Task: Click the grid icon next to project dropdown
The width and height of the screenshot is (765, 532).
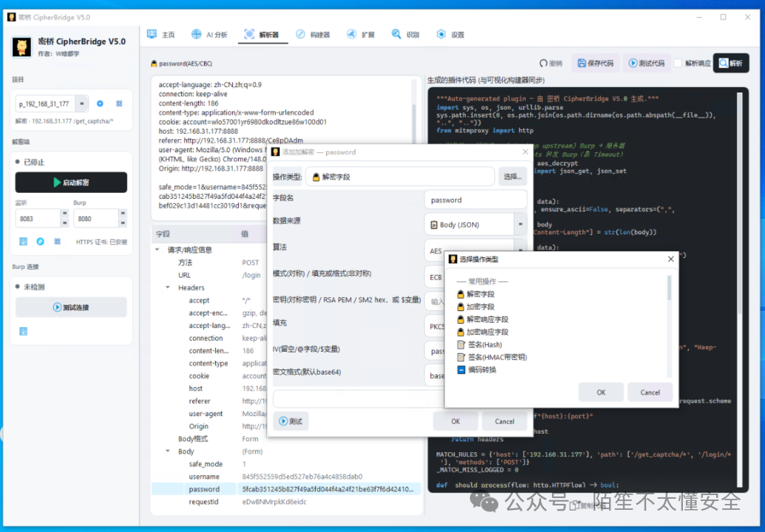Action: pos(119,103)
